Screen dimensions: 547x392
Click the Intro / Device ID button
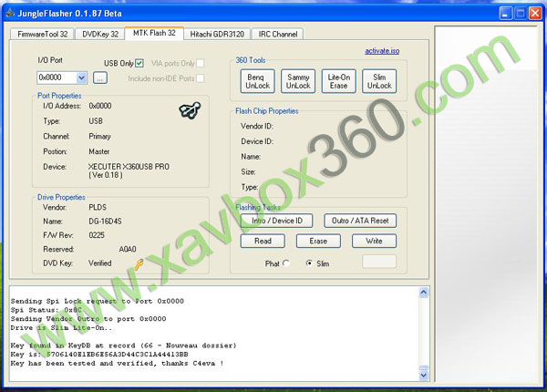tap(276, 221)
